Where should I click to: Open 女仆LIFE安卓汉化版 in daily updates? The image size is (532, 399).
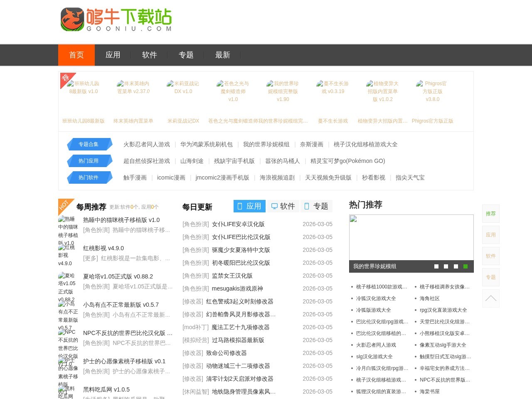(238, 224)
